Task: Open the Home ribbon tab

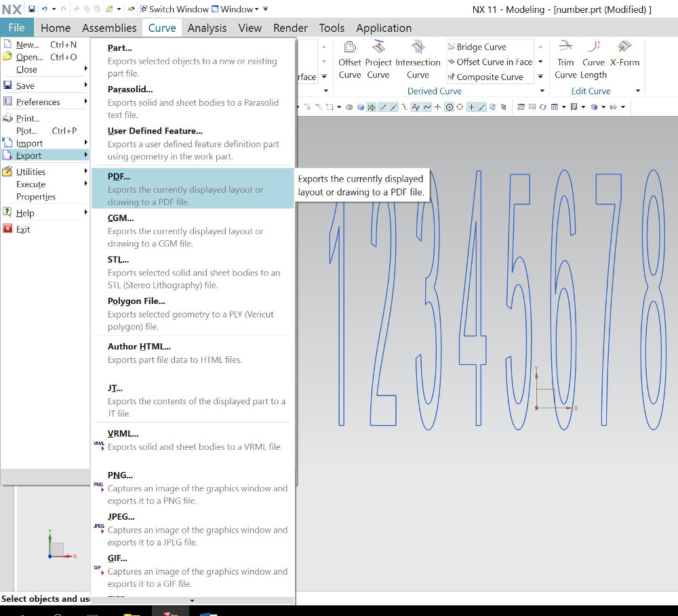Action: (56, 28)
